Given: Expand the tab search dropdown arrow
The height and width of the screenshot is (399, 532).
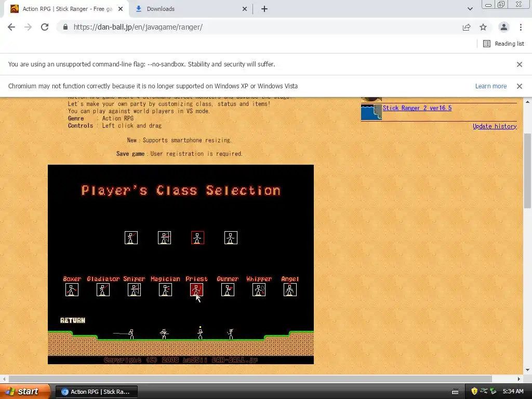Looking at the screenshot, I should [x=470, y=9].
